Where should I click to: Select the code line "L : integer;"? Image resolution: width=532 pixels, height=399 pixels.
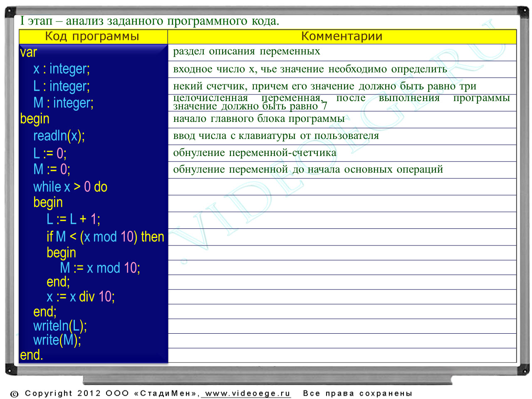click(62, 86)
